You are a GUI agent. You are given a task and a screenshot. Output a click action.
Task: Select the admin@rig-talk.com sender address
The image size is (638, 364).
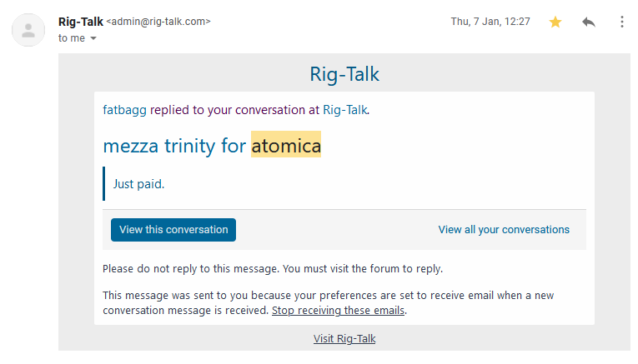pyautogui.click(x=158, y=22)
